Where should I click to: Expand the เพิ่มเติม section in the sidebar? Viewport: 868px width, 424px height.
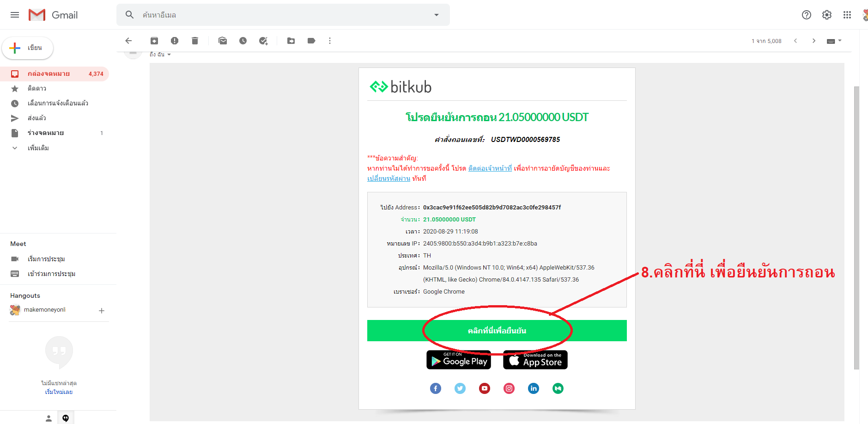coord(38,148)
